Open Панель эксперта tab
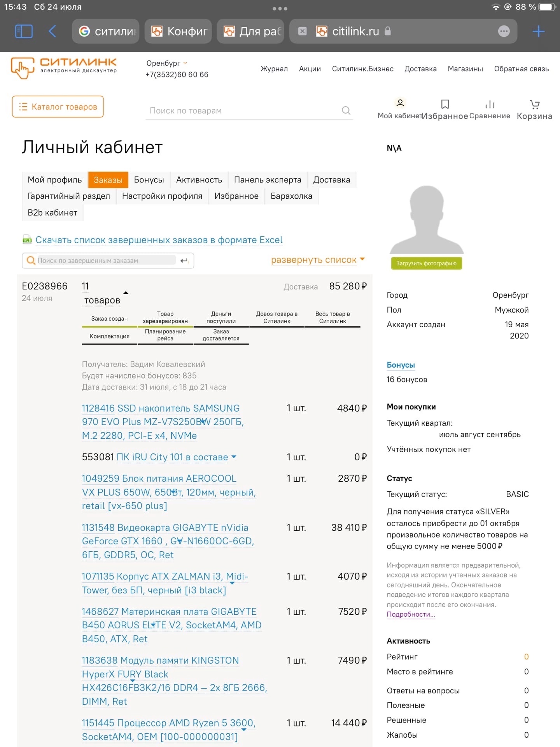The width and height of the screenshot is (560, 747). [x=268, y=180]
